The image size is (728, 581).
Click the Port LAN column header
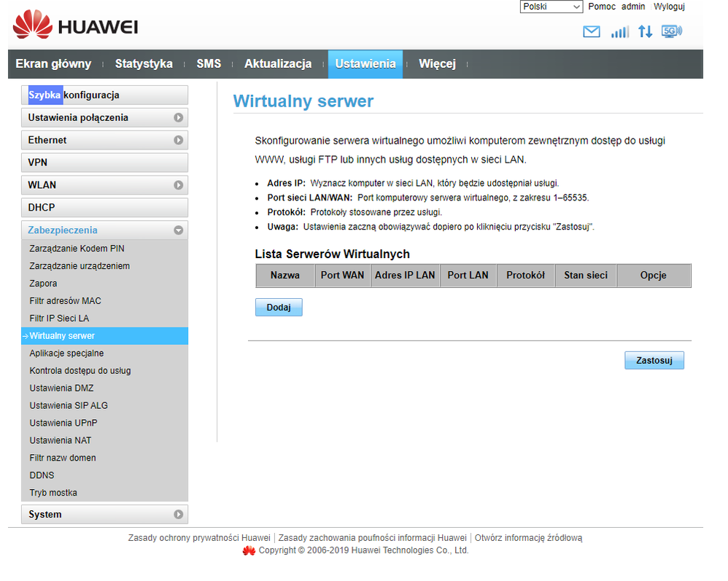(468, 275)
